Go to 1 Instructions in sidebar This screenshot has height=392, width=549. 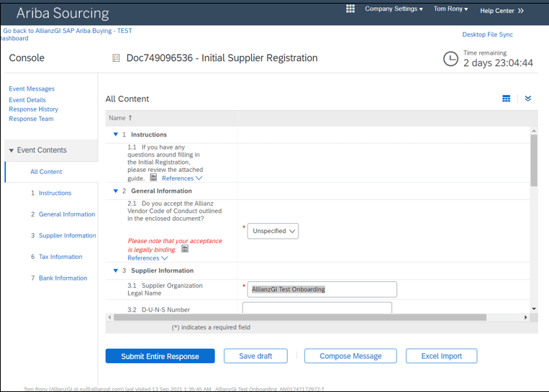51,193
